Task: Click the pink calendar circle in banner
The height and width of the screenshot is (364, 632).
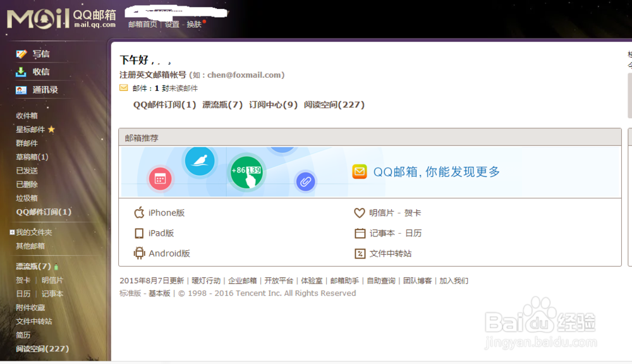Action: click(160, 179)
